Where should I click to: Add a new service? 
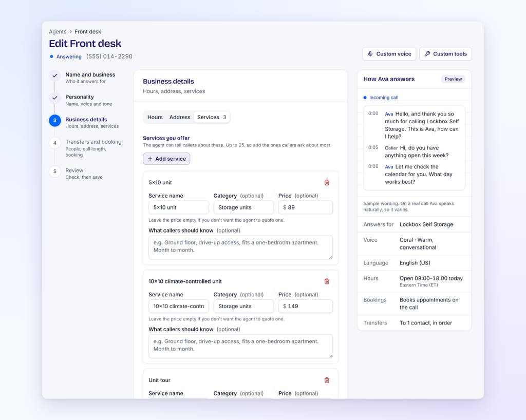pyautogui.click(x=166, y=159)
